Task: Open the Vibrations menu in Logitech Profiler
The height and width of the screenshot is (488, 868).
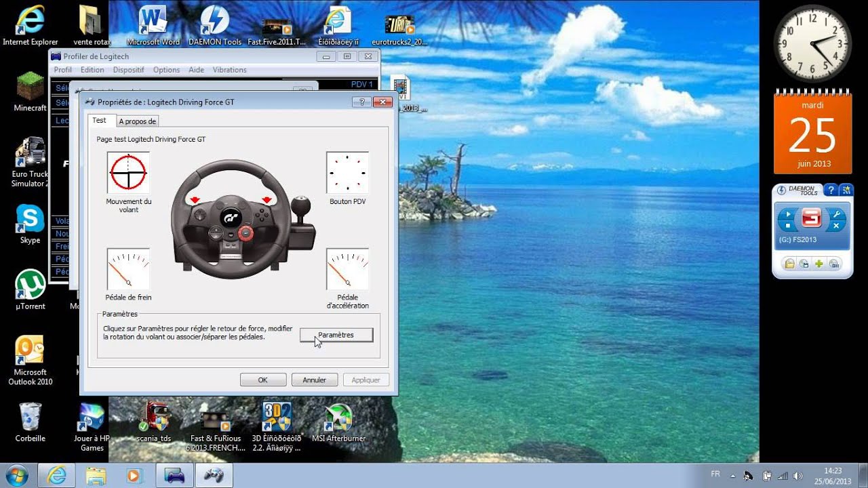Action: click(x=230, y=70)
